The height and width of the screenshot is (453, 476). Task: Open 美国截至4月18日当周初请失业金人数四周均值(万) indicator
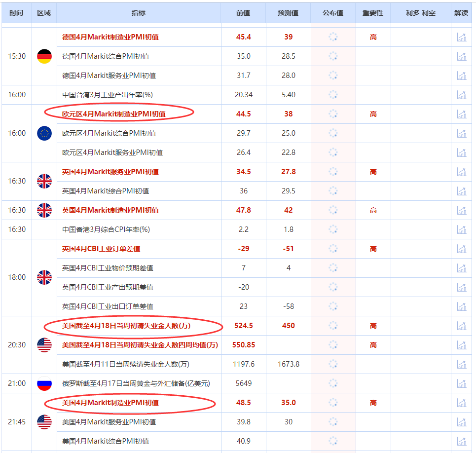tap(140, 345)
